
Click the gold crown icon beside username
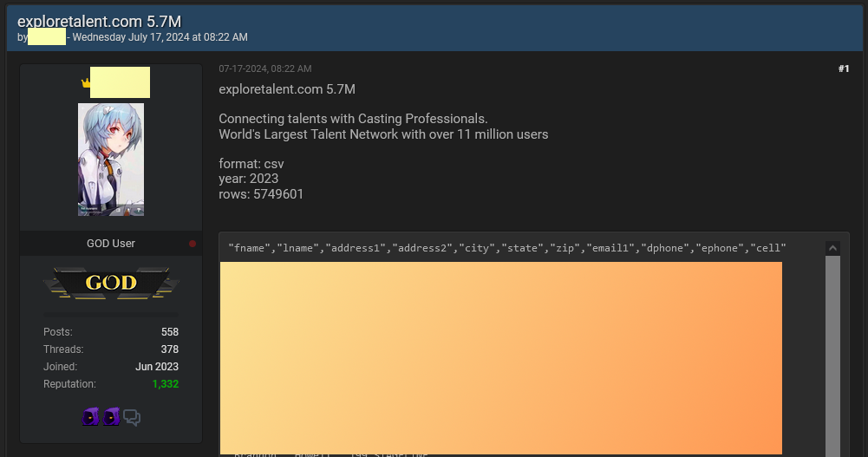coord(86,83)
